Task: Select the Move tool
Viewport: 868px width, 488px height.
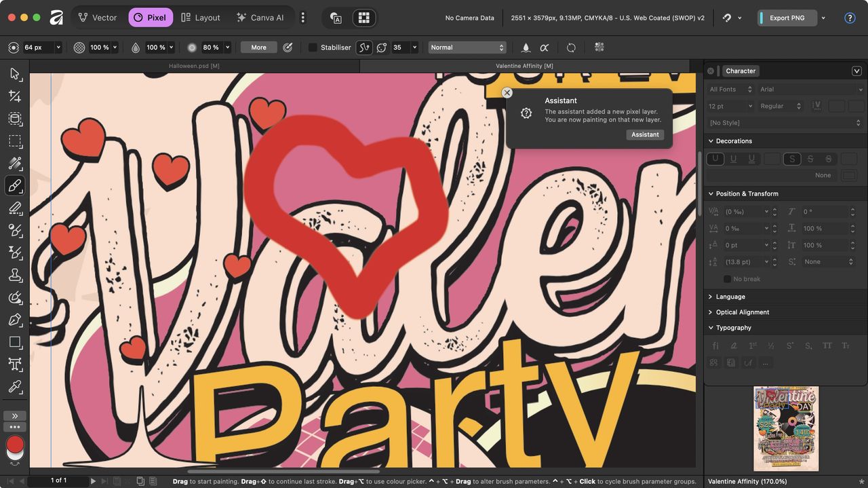Action: pos(15,73)
